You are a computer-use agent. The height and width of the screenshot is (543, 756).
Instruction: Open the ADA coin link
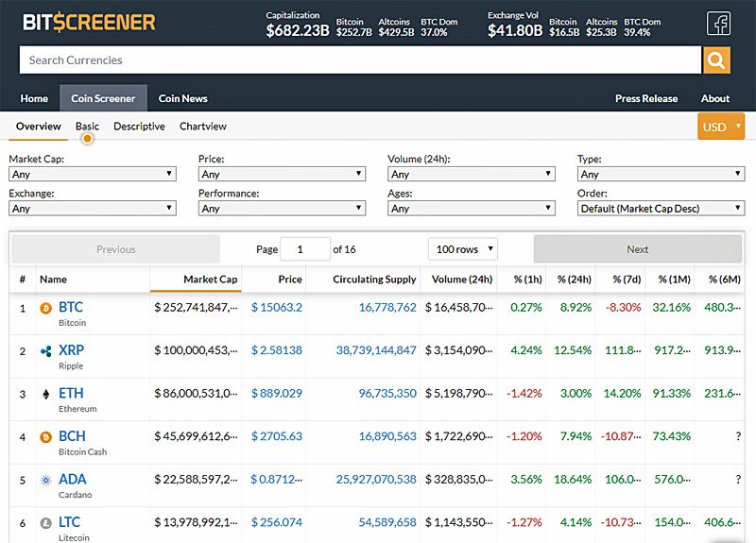73,480
